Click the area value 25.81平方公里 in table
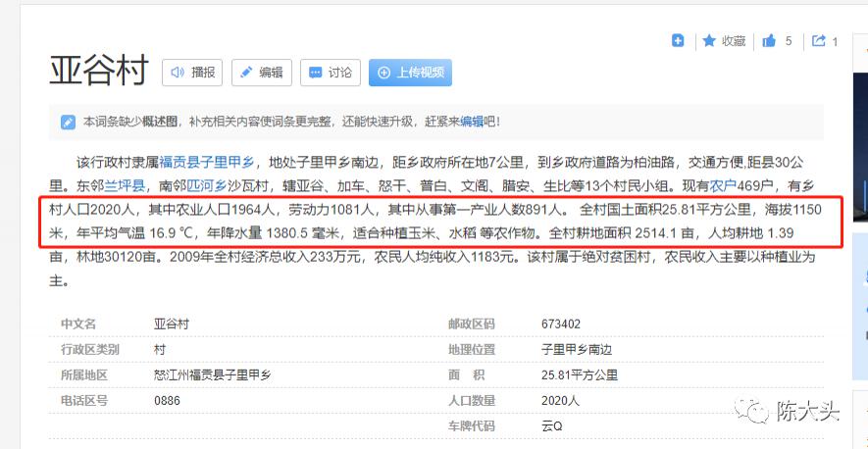Screen dimensions: 868x449 [580, 375]
